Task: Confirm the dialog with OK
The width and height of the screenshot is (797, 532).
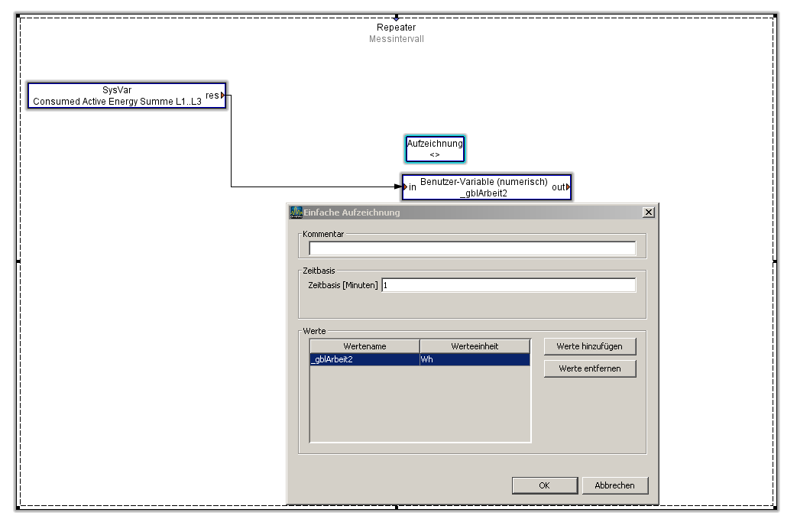Action: click(544, 485)
